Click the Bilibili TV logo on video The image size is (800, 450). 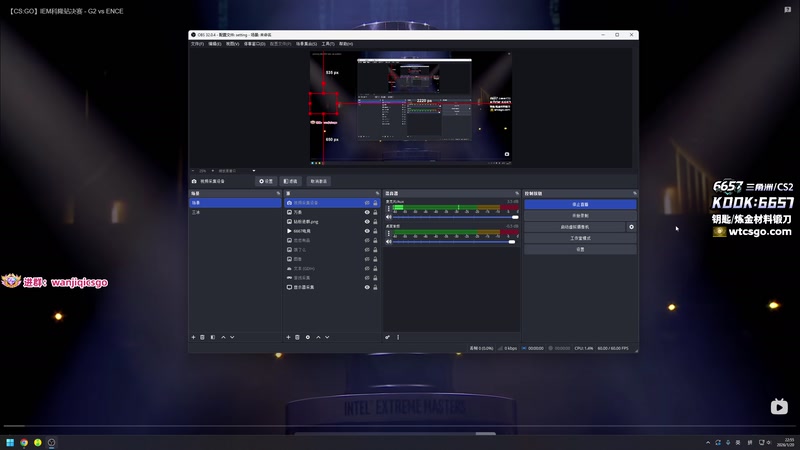pyautogui.click(x=779, y=407)
